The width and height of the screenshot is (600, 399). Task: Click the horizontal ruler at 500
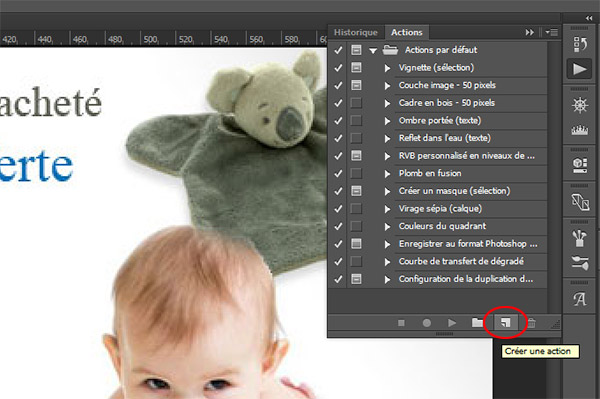[150, 39]
